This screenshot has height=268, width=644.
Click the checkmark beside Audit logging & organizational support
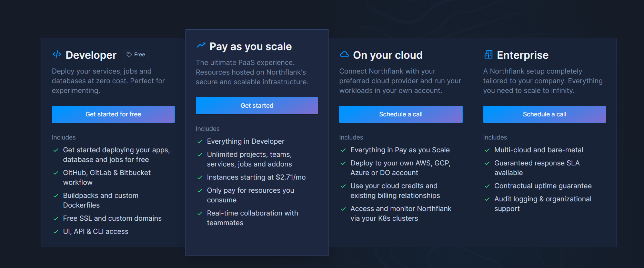coord(487,199)
